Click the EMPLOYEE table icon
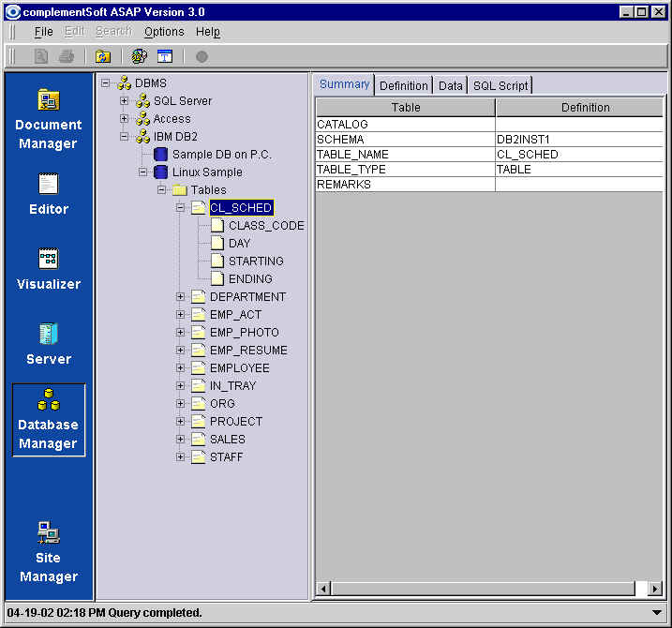This screenshot has height=628, width=672. pyautogui.click(x=199, y=367)
